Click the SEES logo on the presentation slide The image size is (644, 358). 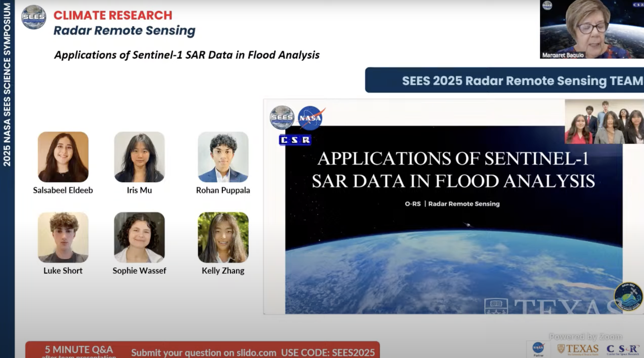coord(282,117)
